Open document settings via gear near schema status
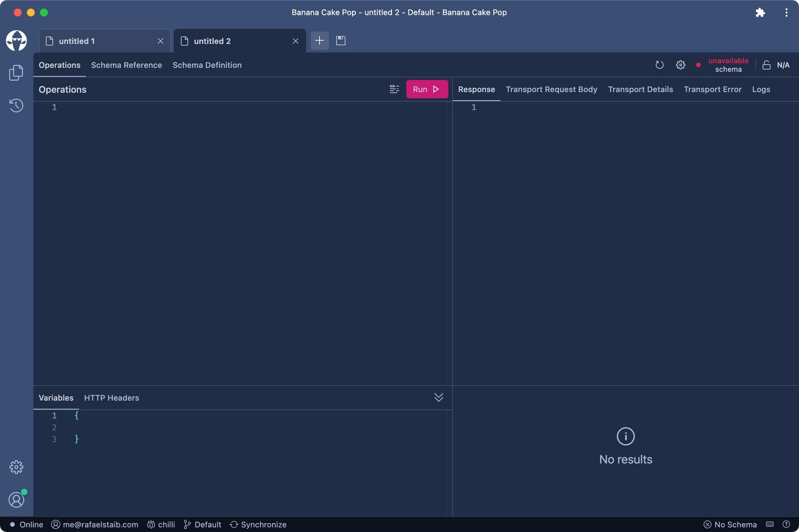Viewport: 799px width, 532px height. point(680,65)
